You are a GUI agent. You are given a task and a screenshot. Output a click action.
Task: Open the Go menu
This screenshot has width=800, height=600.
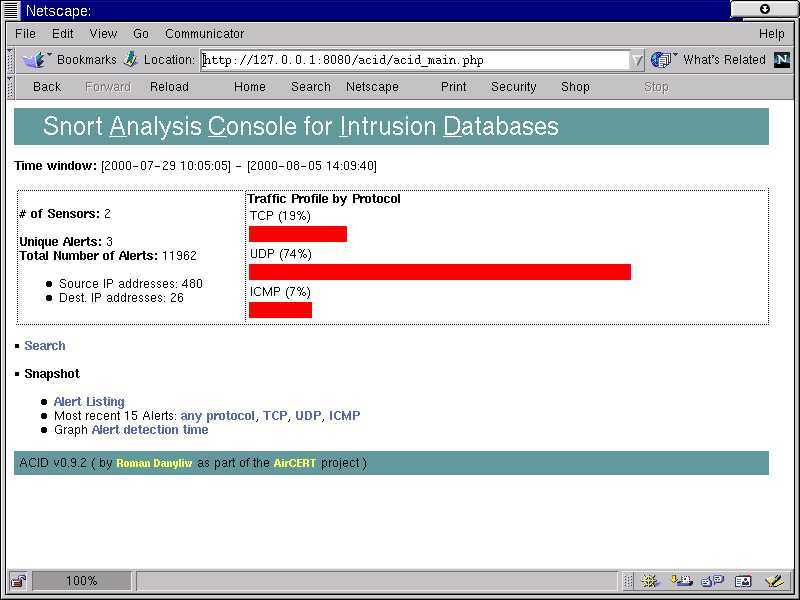pyautogui.click(x=141, y=34)
